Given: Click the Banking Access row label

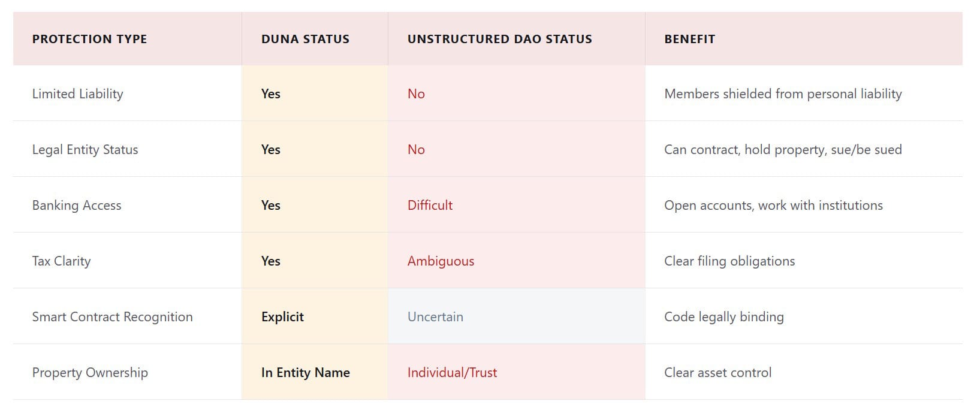Looking at the screenshot, I should [77, 205].
